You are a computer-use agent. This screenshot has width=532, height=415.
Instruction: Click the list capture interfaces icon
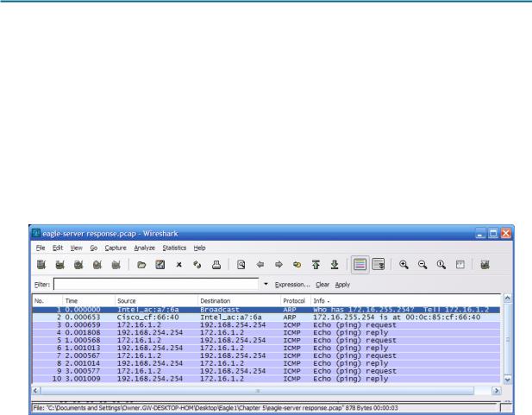(x=41, y=265)
